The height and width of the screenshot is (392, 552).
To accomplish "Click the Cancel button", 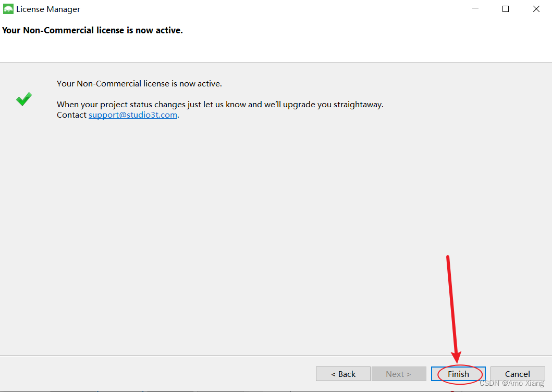I will [x=518, y=374].
